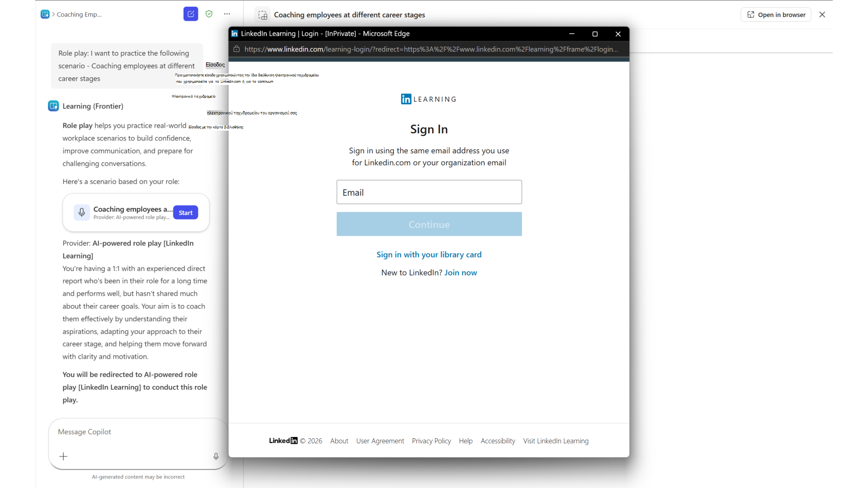868x488 pixels.
Task: Click Open in browser button
Action: pyautogui.click(x=776, y=14)
